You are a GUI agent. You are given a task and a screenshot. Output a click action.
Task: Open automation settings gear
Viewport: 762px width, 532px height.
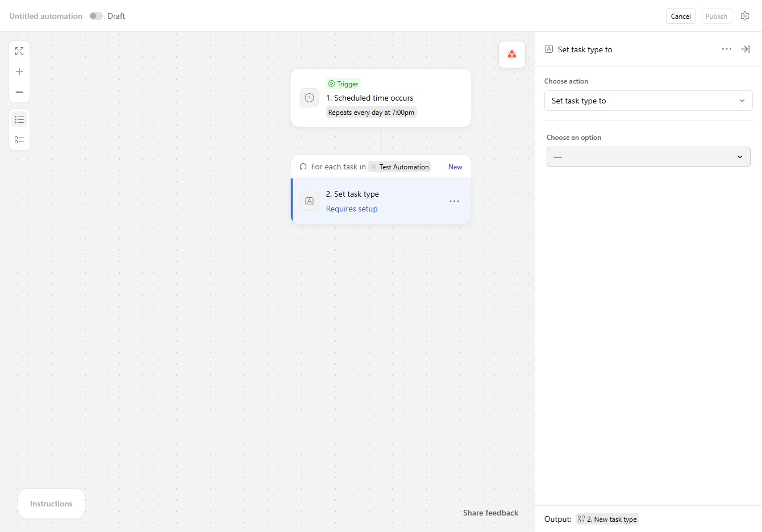(745, 16)
